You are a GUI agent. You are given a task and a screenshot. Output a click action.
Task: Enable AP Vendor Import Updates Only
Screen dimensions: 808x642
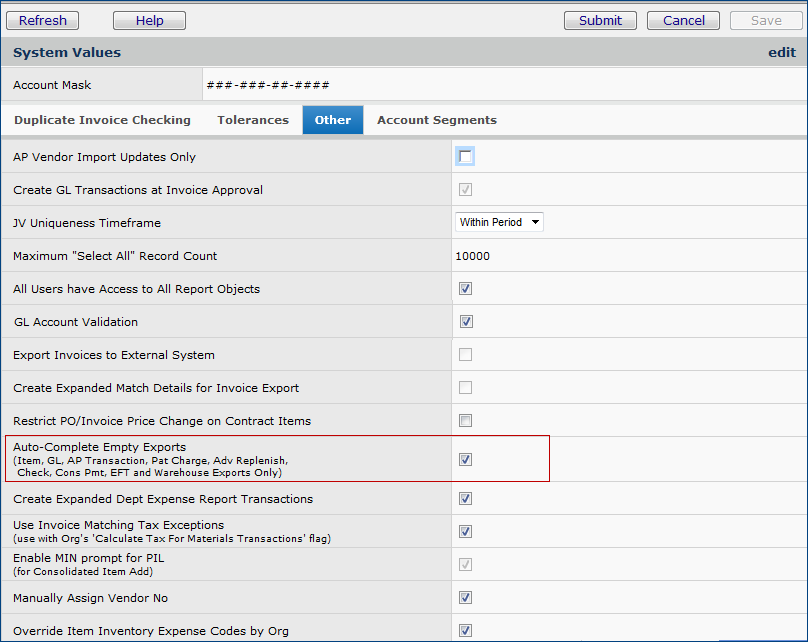click(466, 157)
